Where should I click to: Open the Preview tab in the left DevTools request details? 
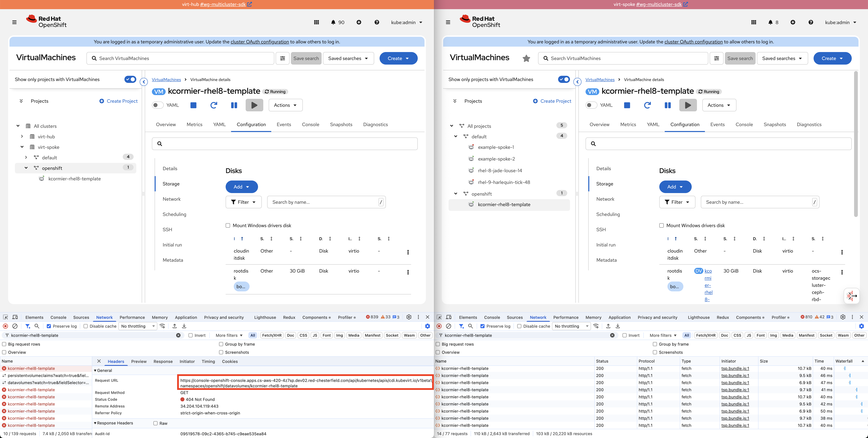pyautogui.click(x=139, y=361)
